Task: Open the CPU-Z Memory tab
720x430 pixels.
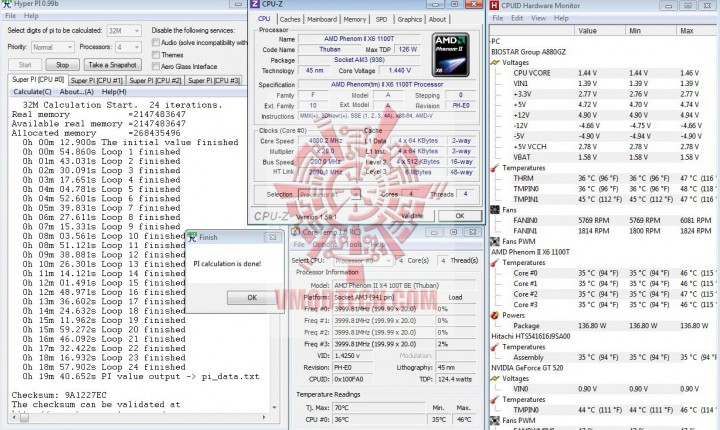Action: pyautogui.click(x=354, y=19)
